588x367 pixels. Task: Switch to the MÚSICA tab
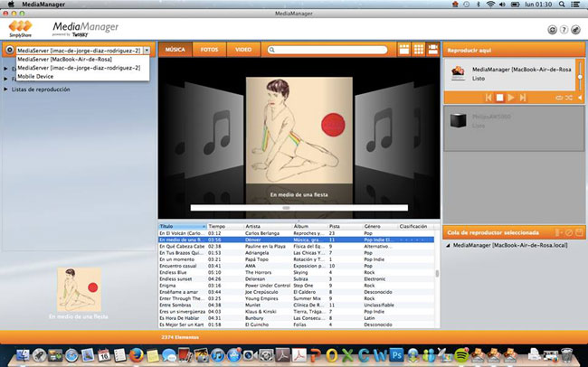pyautogui.click(x=175, y=50)
